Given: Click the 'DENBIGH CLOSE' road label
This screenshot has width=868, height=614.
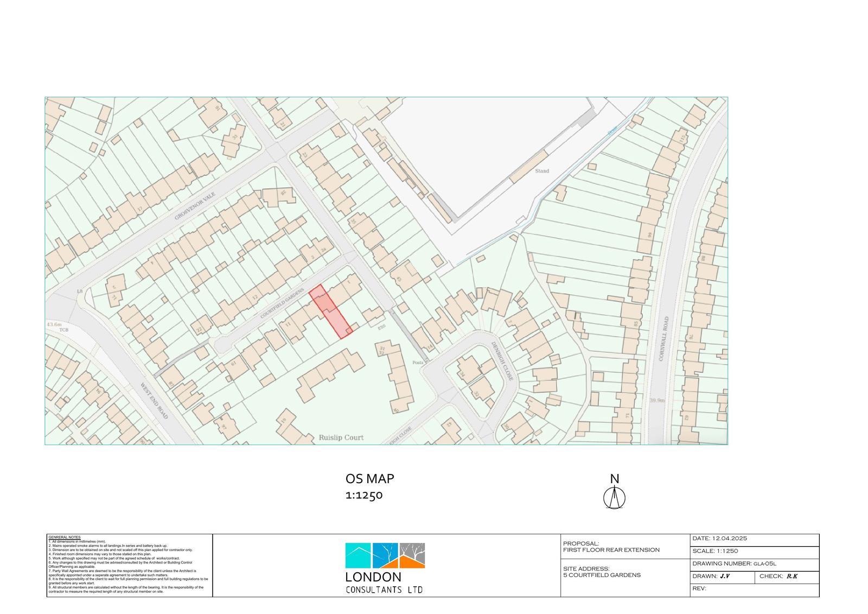Looking at the screenshot, I should (502, 361).
